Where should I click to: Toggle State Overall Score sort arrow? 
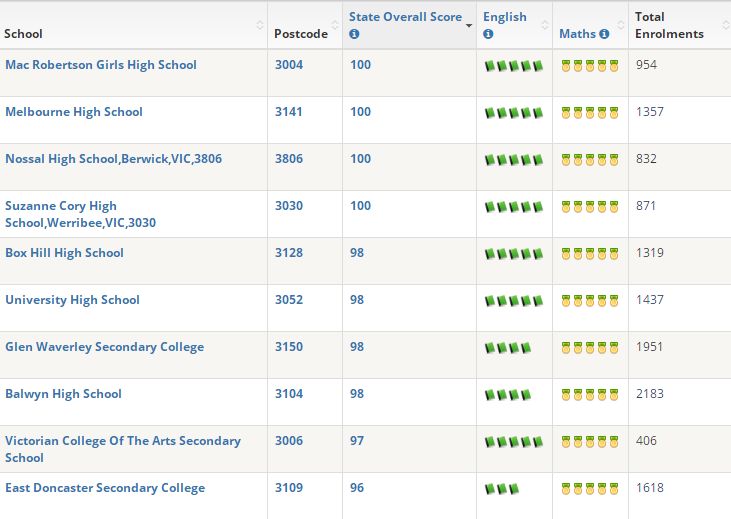pyautogui.click(x=469, y=26)
